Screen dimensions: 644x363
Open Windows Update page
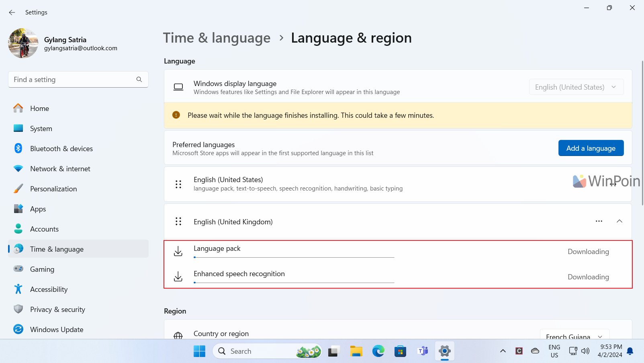[78, 330]
